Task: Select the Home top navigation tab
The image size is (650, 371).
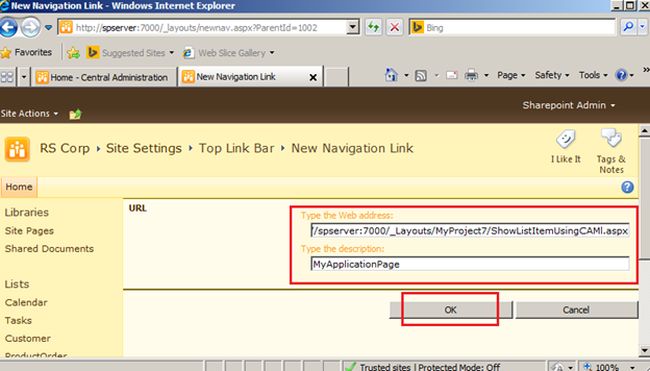Action: click(19, 187)
